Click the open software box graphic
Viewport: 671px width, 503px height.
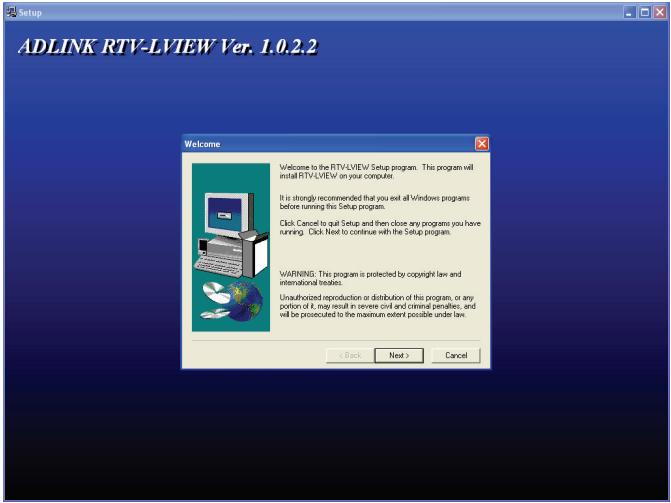click(x=257, y=254)
